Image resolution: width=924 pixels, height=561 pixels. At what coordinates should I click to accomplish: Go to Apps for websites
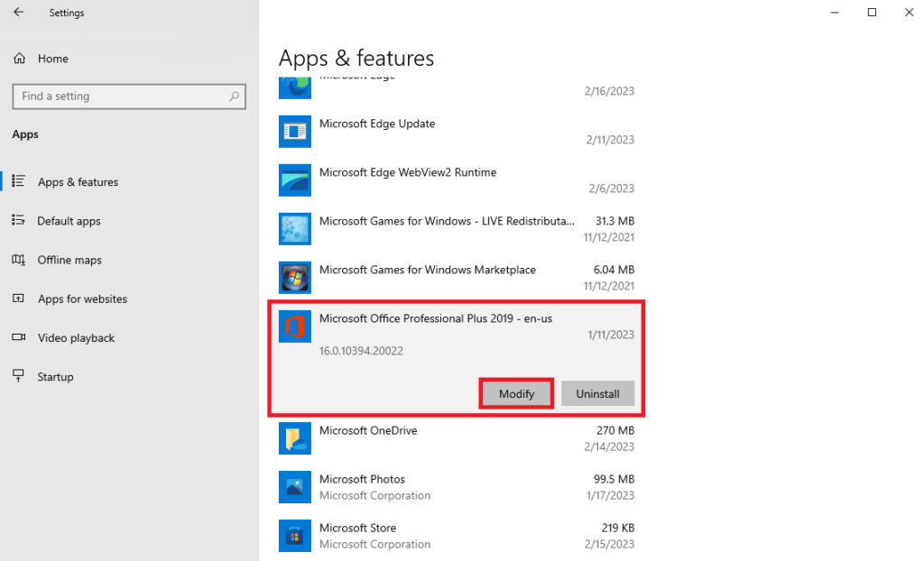point(82,299)
